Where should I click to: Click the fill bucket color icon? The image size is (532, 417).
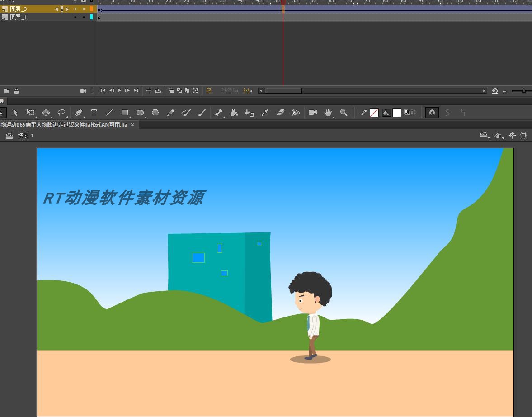coord(386,113)
